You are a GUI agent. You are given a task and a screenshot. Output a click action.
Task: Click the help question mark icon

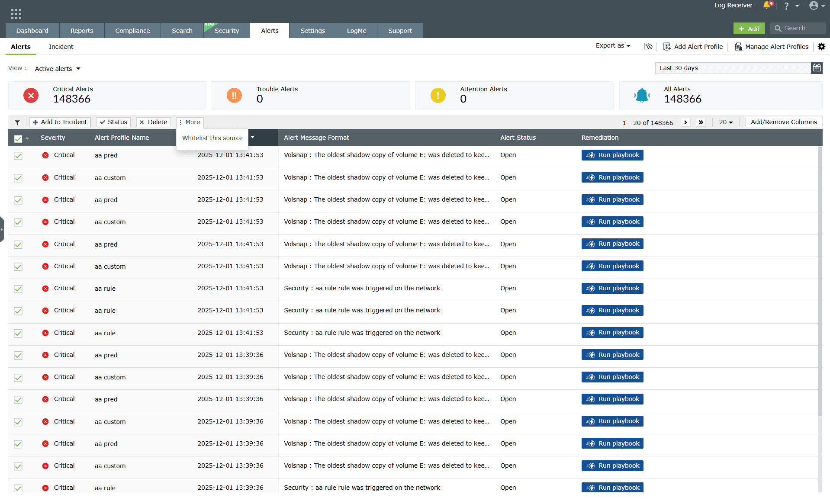point(786,6)
